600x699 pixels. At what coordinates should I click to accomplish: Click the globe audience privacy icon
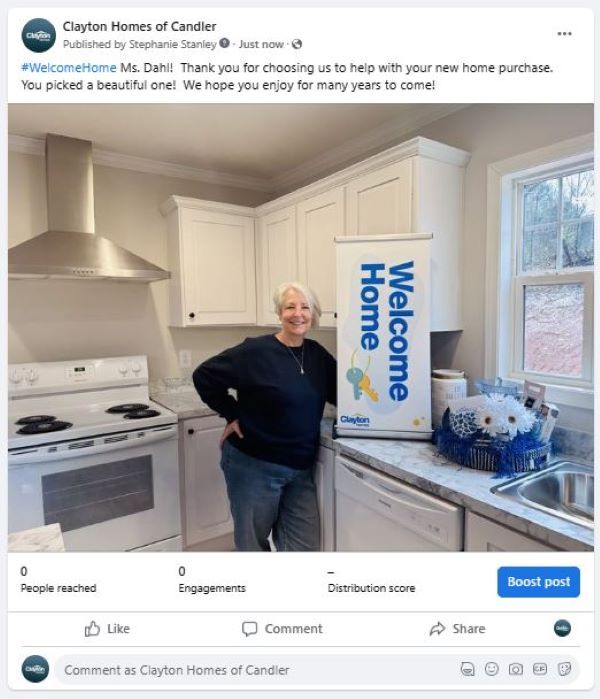[297, 44]
